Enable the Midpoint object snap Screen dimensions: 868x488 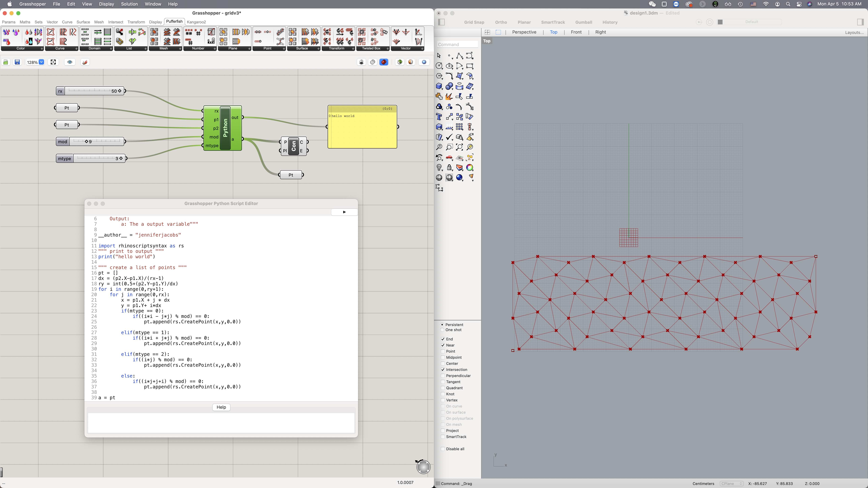coord(443,357)
